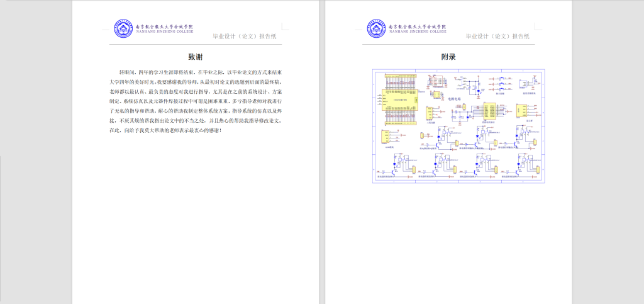Image resolution: width=644 pixels, height=304 pixels.
Task: Click 毕业设计（论文）报告纸 on the right page
Action: [x=497, y=36]
